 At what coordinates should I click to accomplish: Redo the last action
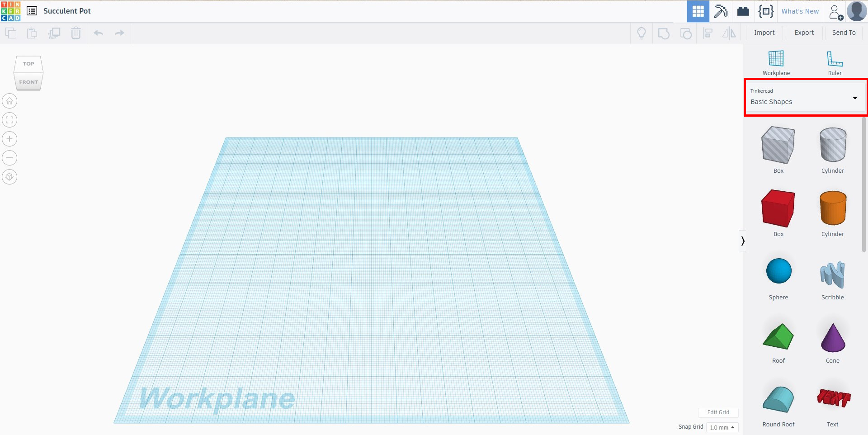(x=119, y=33)
